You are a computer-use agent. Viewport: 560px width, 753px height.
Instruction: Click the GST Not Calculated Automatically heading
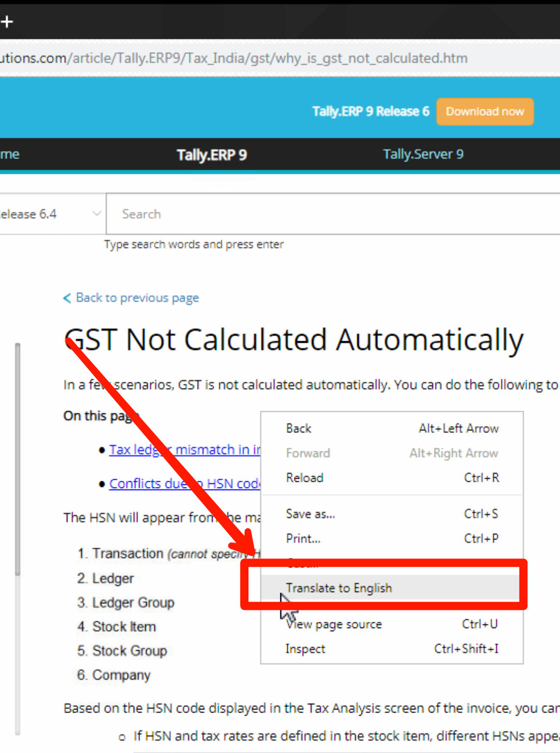pos(293,341)
